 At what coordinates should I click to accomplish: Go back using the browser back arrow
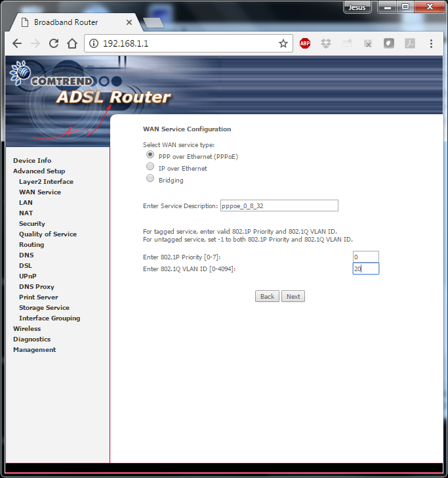tap(17, 43)
